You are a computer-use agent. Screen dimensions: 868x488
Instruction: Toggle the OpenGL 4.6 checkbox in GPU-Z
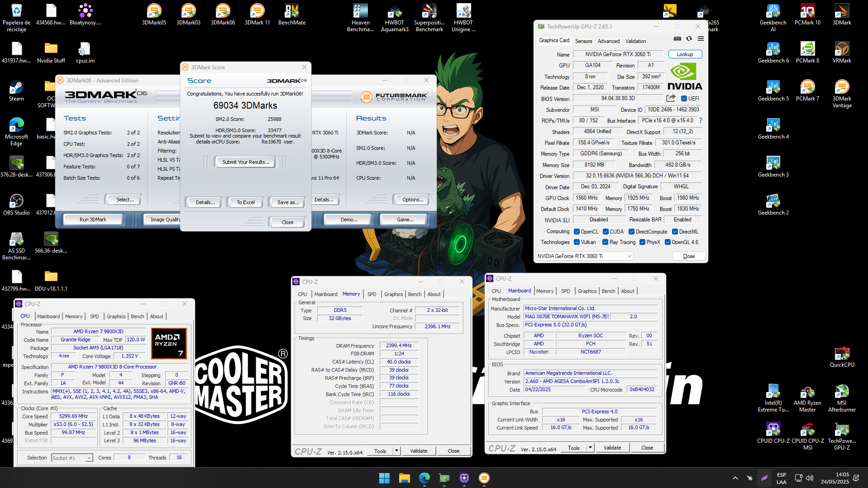668,242
